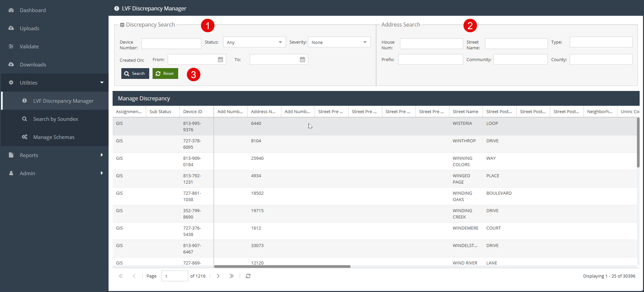The height and width of the screenshot is (292, 644).
Task: Click the Validate sliders icon
Action: (x=11, y=46)
